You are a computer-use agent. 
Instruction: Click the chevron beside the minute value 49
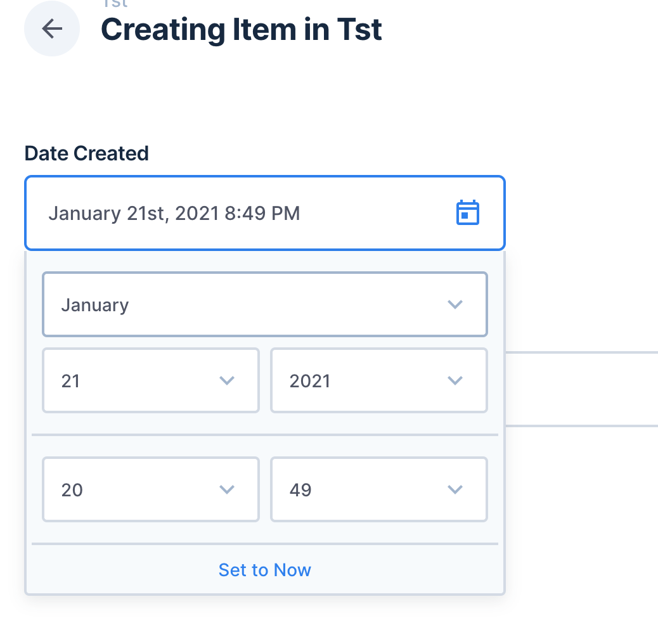[x=455, y=489]
